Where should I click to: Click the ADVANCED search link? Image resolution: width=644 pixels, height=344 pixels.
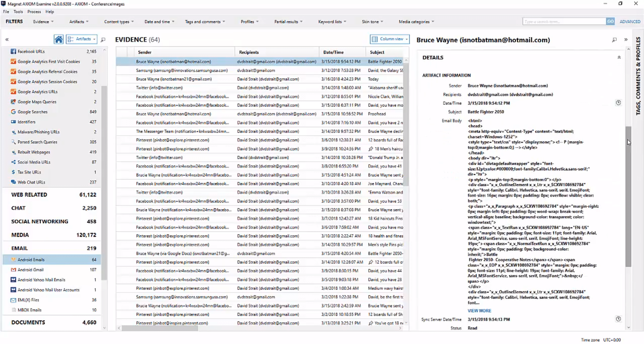(x=630, y=21)
